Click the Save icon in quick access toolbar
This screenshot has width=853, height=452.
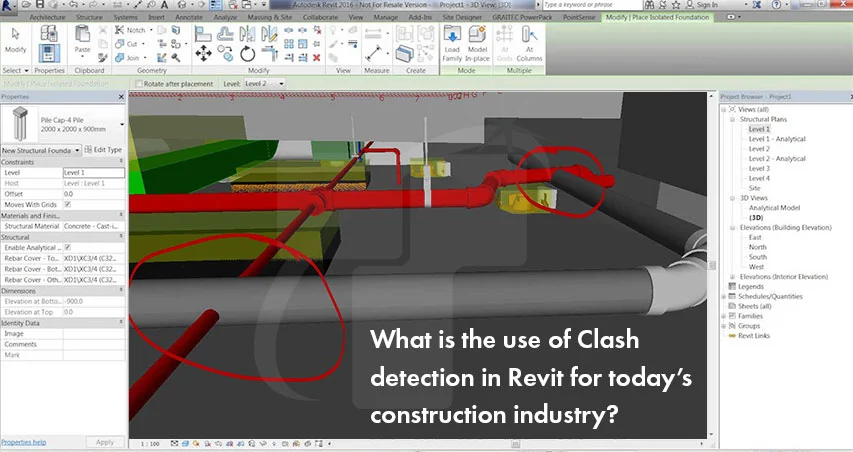pyautogui.click(x=40, y=4)
